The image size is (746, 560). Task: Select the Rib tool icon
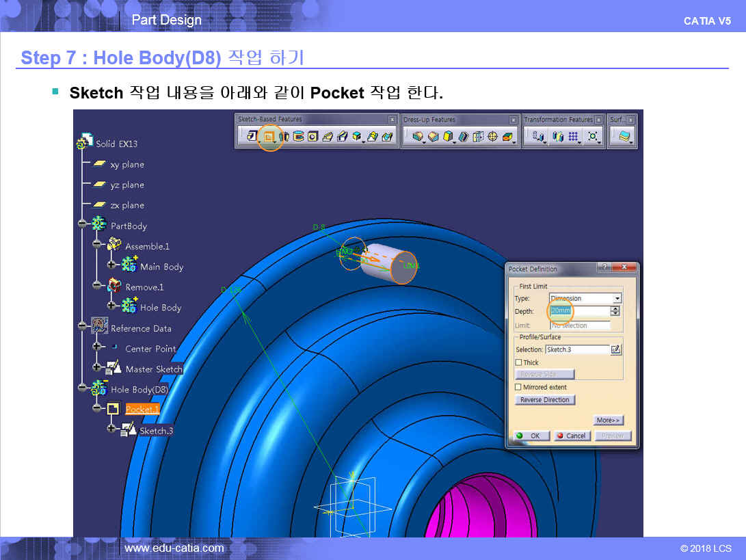click(x=328, y=137)
